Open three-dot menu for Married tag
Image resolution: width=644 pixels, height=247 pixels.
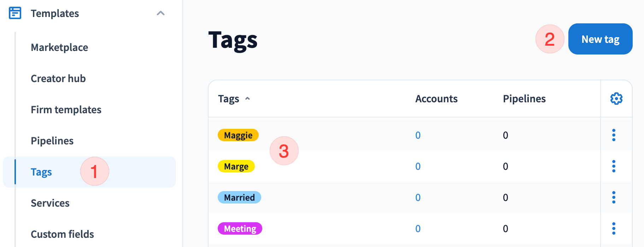coord(614,197)
